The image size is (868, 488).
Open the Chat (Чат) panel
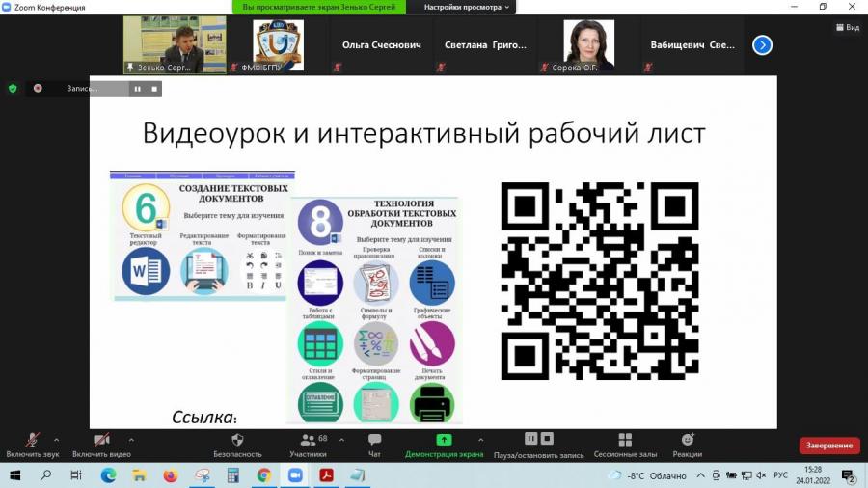(x=374, y=440)
